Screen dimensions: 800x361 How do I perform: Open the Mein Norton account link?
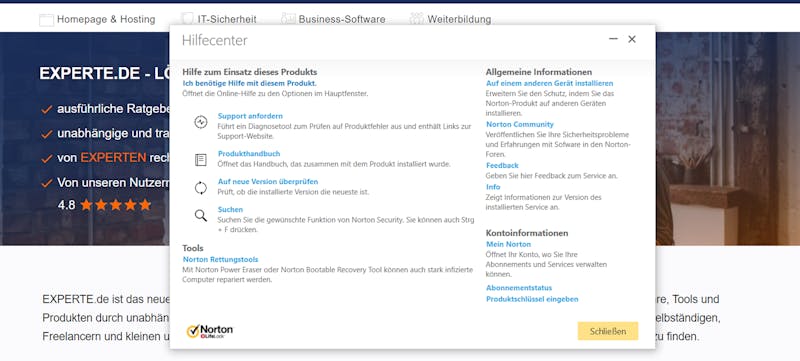tap(508, 244)
